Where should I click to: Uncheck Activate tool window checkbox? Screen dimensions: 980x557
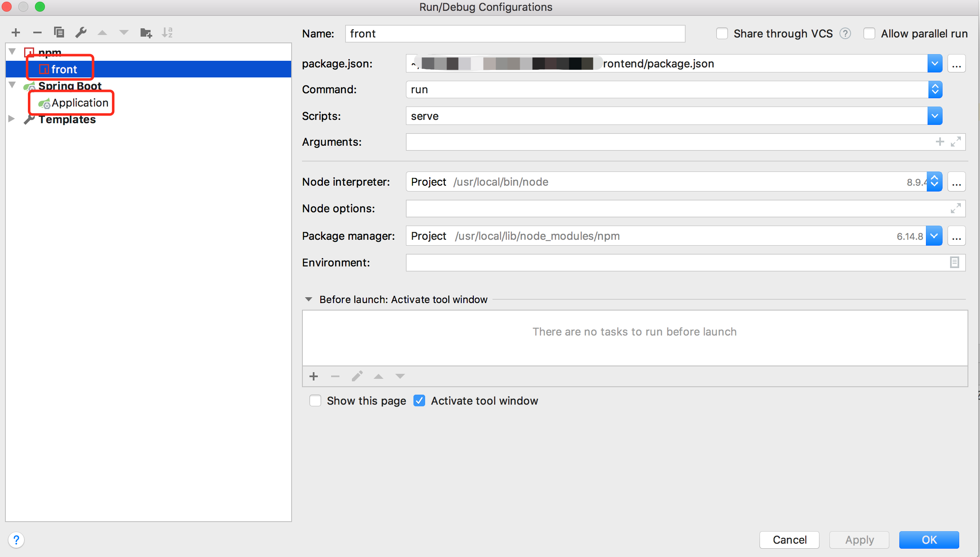pos(419,400)
